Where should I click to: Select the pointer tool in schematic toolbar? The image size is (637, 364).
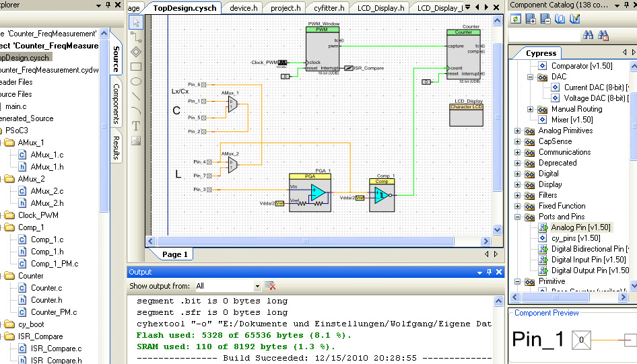click(x=136, y=22)
